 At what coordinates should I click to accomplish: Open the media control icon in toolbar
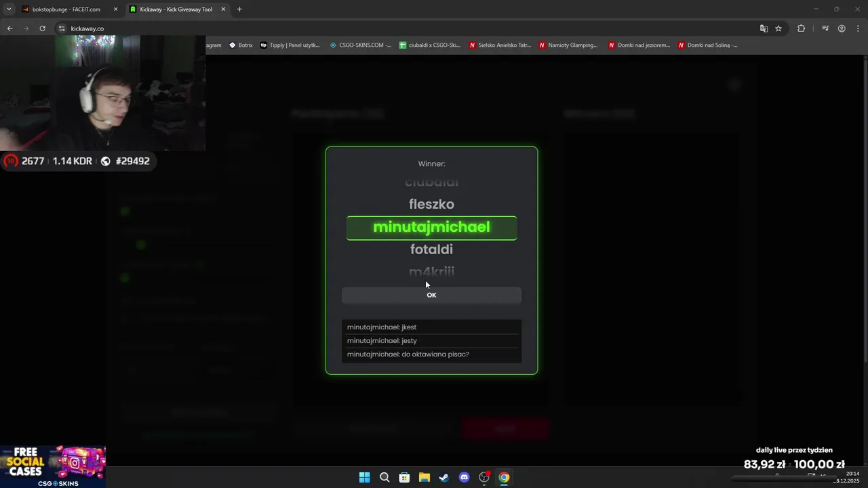[x=825, y=28]
